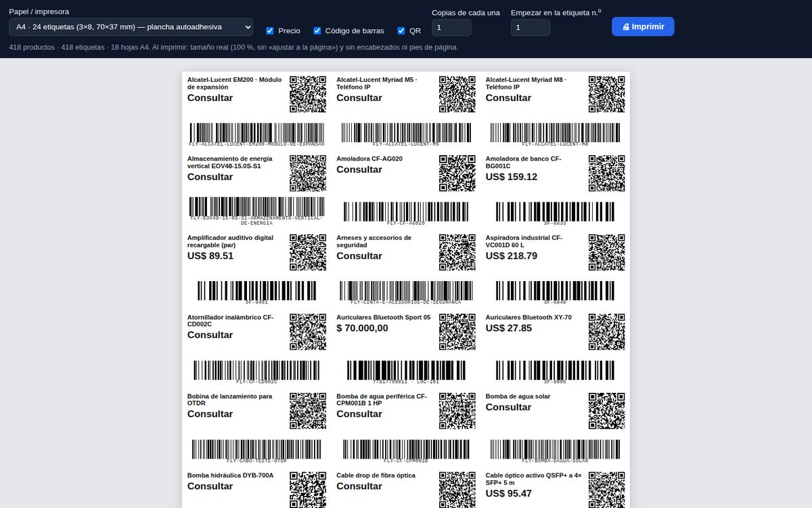Image resolution: width=812 pixels, height=508 pixels.
Task: Click barcode FLY-ALCATEL-LUCENT-EM200-MODULO-DE-EXPANSAO
Action: (x=257, y=134)
